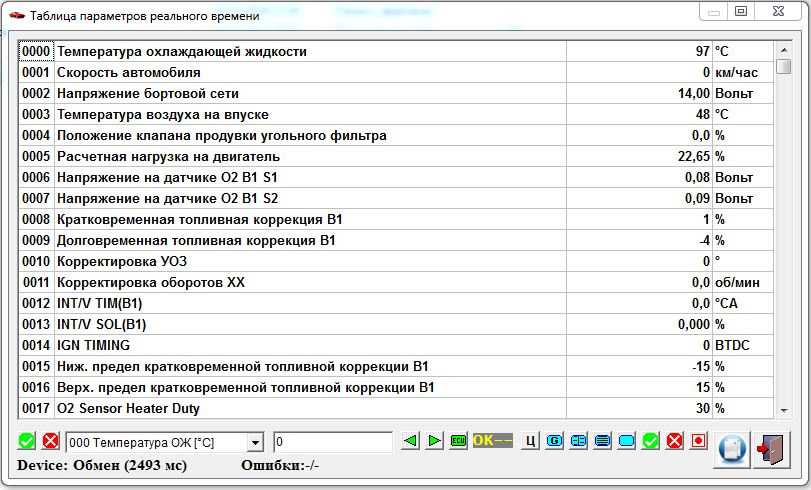Focus the value input field showing 0
The image size is (811, 490).
[333, 442]
